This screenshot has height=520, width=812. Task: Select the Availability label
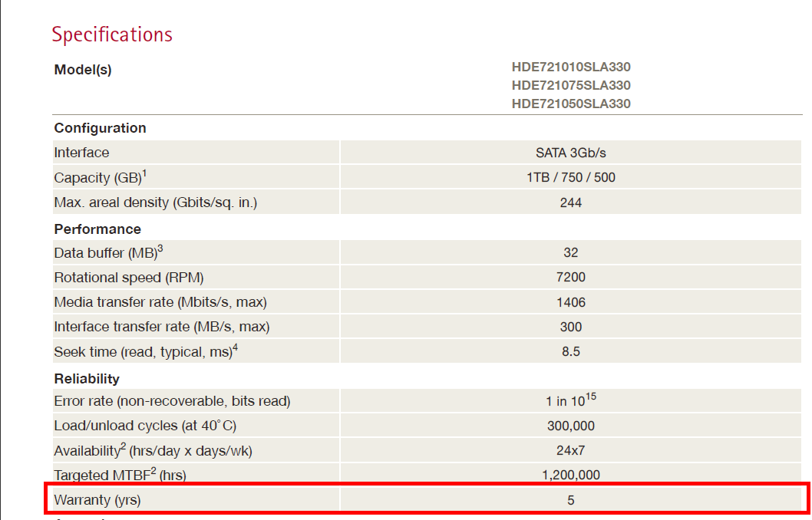pos(153,450)
